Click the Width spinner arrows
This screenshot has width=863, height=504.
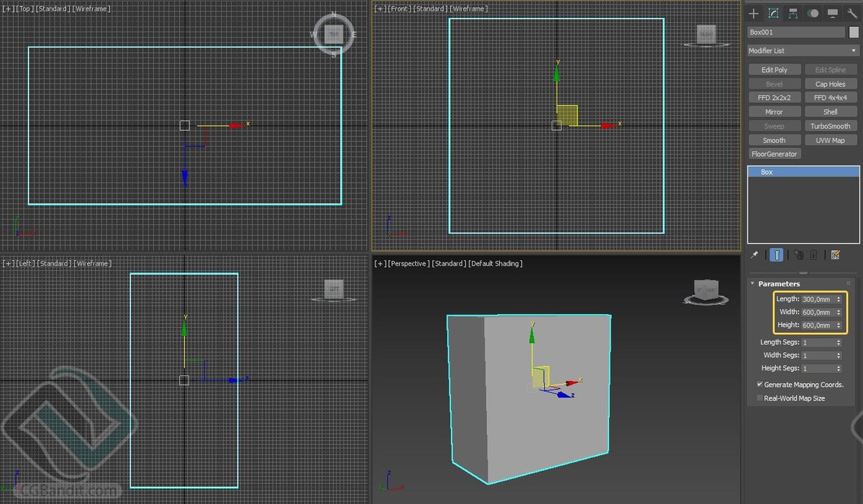[839, 312]
